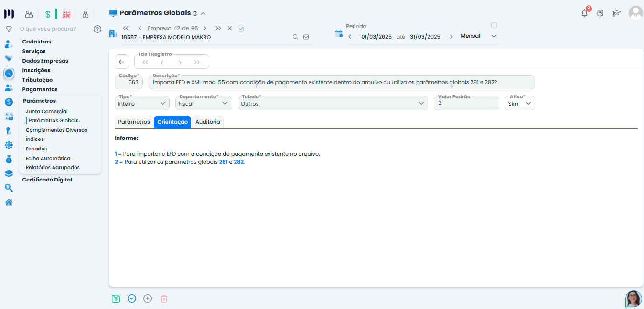Click the graduation cap training icon

click(616, 13)
